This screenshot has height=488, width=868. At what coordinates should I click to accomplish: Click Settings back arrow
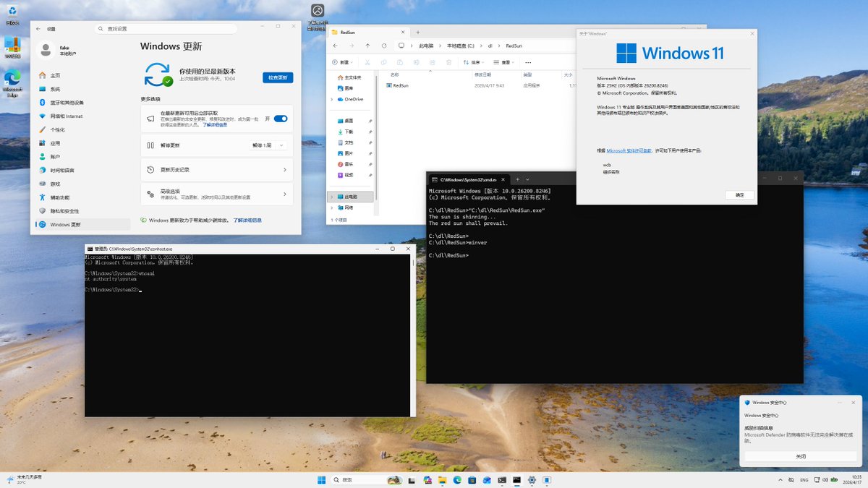click(x=38, y=29)
